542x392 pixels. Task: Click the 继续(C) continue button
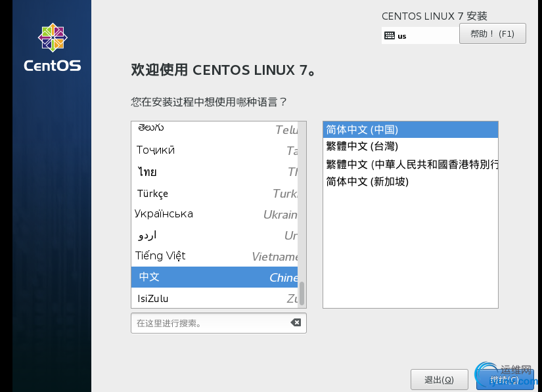505,380
